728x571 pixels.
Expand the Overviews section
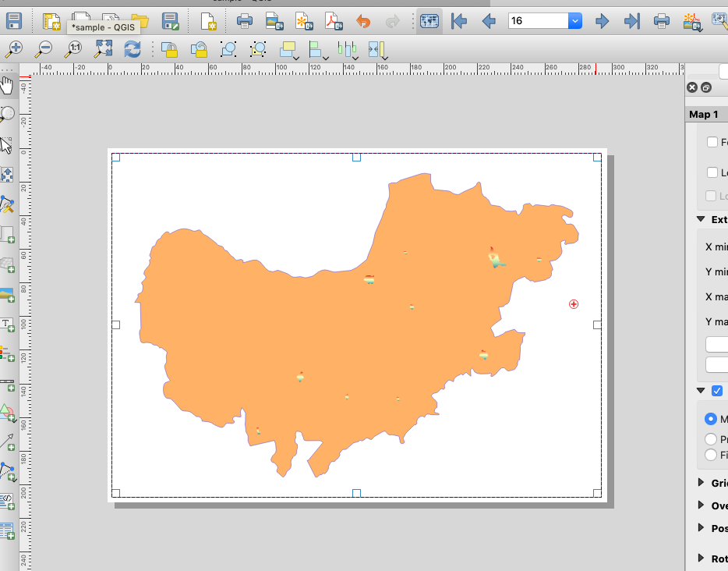(x=701, y=505)
